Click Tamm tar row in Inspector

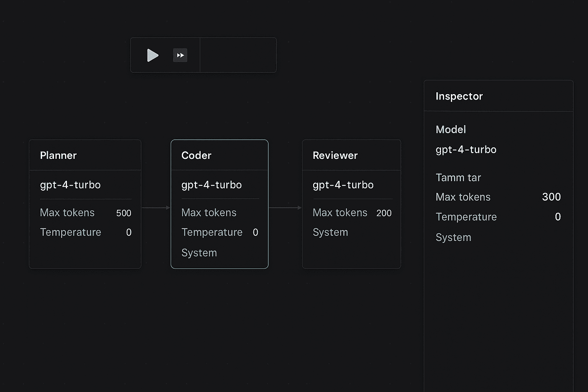click(x=458, y=178)
